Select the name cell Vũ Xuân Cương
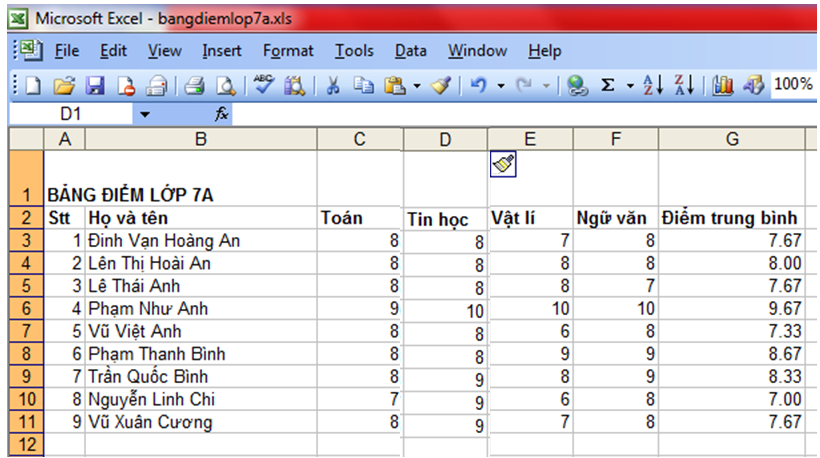 pos(201,422)
